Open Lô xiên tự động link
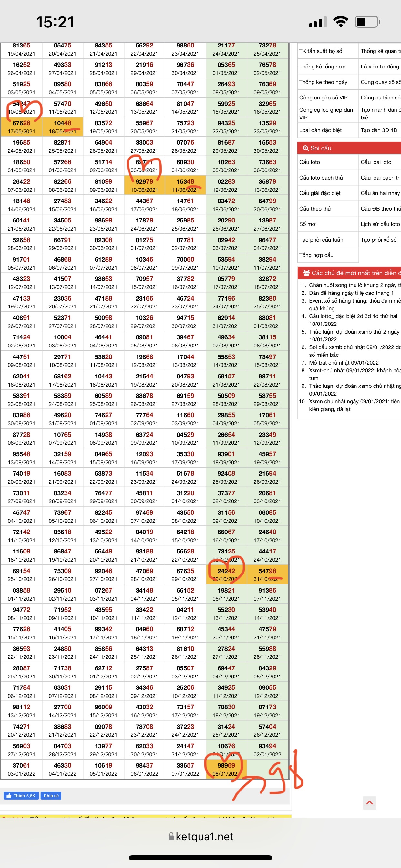This screenshot has height=868, width=401. point(380,67)
